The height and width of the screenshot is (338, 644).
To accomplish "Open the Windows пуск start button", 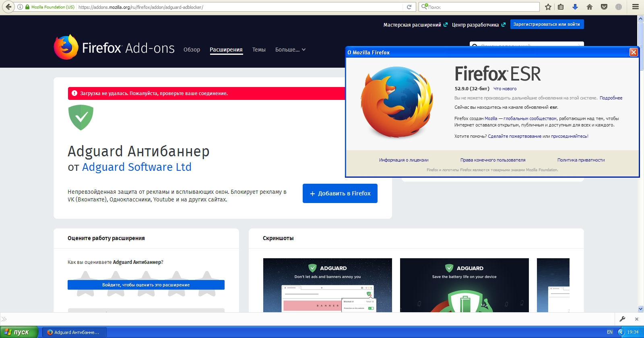I will [x=19, y=332].
